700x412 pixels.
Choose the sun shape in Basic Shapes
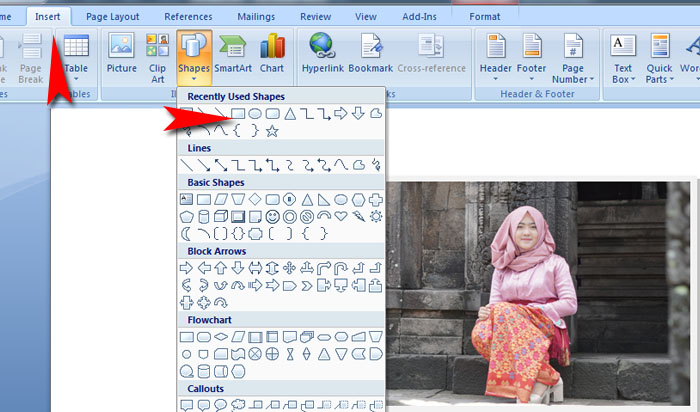[x=376, y=216]
